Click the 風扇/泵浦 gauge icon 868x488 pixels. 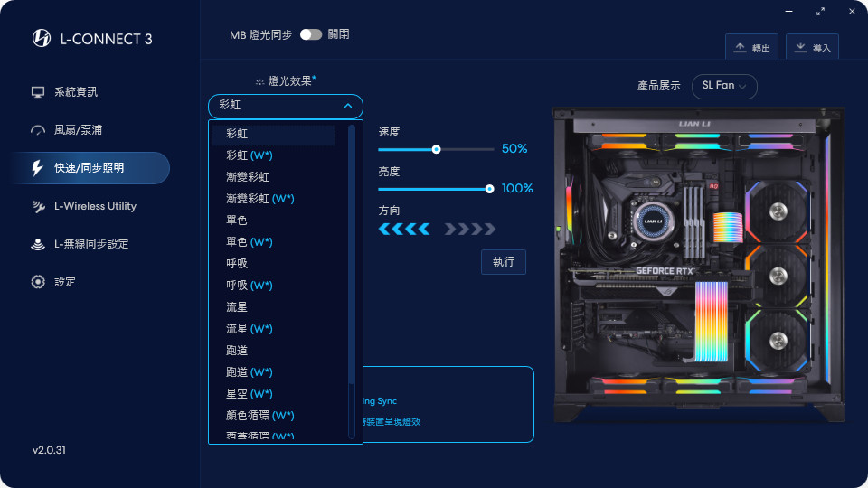point(38,130)
